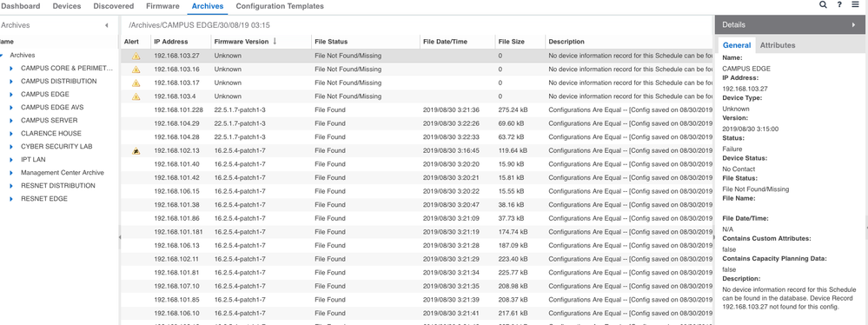Screen dimensions: 868x325
Task: Click the archive path breadcrumb text
Action: (199, 25)
